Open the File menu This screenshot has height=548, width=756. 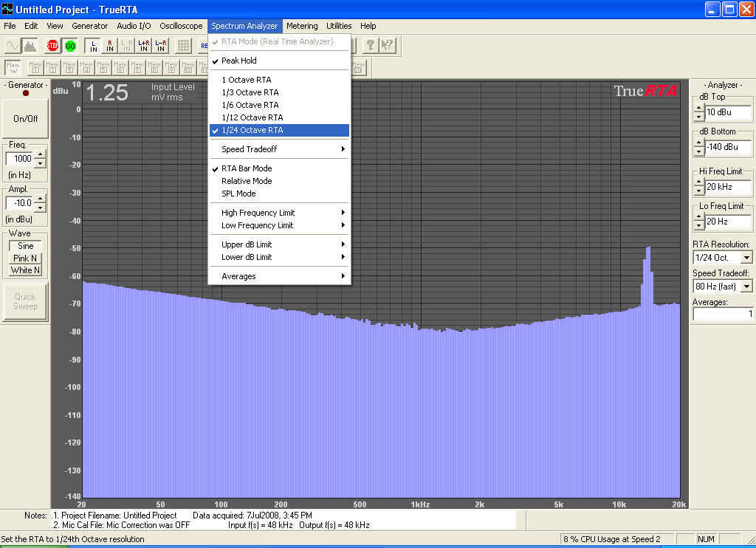click(10, 26)
